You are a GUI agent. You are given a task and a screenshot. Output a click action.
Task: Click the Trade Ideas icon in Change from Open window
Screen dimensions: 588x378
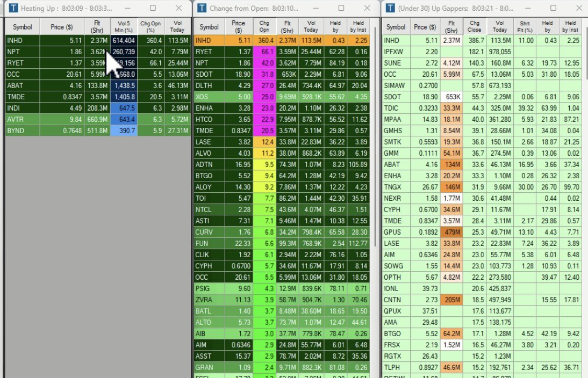coord(202,8)
